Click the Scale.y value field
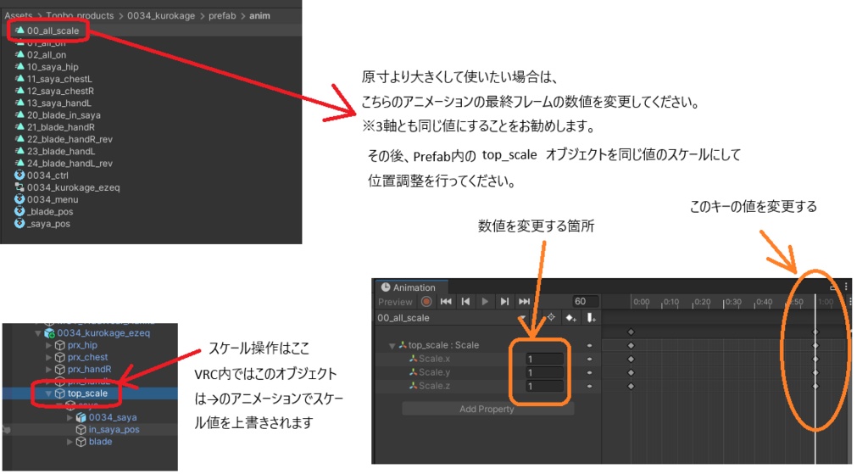The width and height of the screenshot is (868, 474). (545, 372)
